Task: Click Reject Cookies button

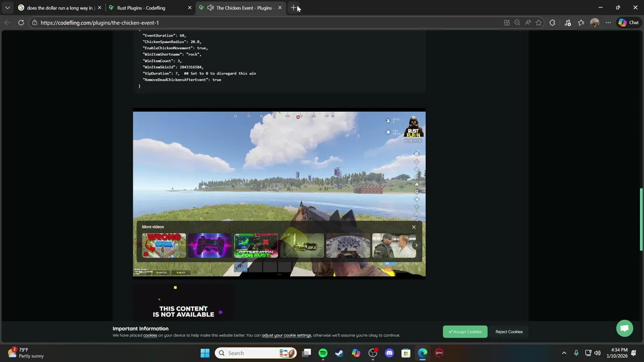Action: coord(509,332)
